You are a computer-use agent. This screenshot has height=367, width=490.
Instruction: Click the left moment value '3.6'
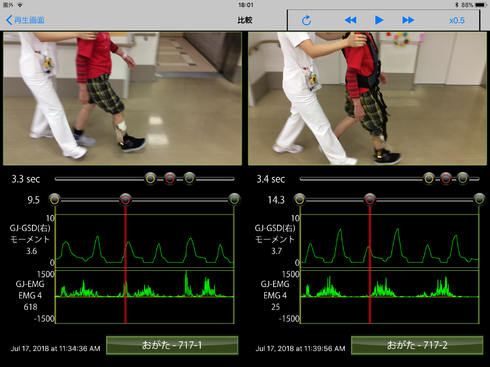[32, 251]
